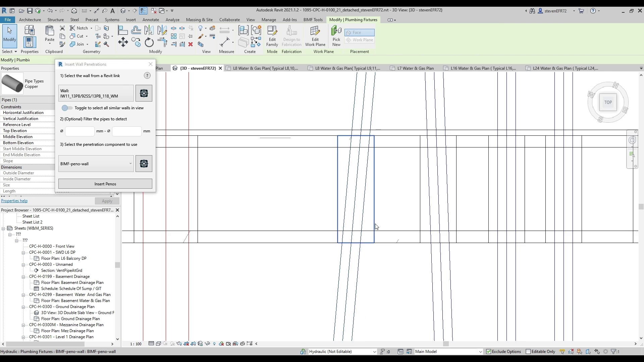Click the Move tool icon
Viewport: 644px width, 362px height.
click(x=123, y=42)
